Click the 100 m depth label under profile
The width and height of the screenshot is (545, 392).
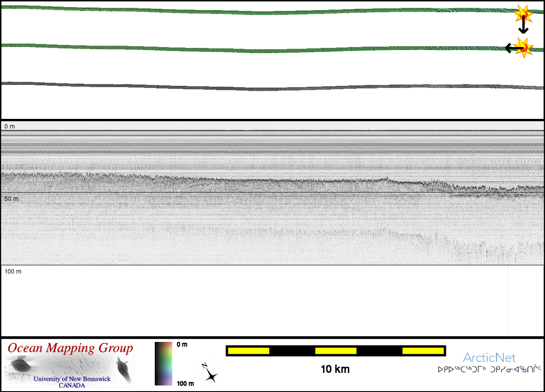(x=13, y=271)
